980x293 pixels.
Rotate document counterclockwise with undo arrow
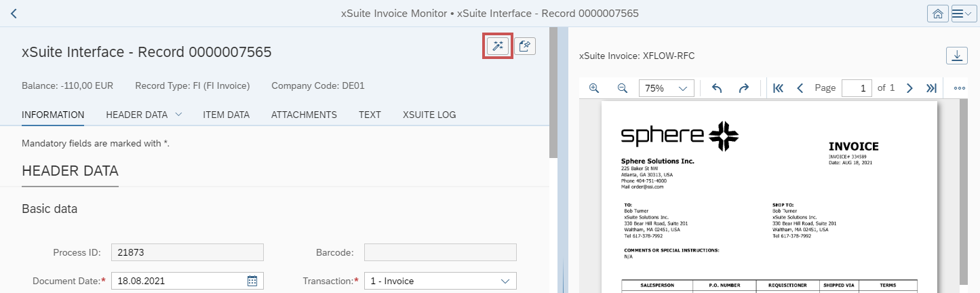717,88
